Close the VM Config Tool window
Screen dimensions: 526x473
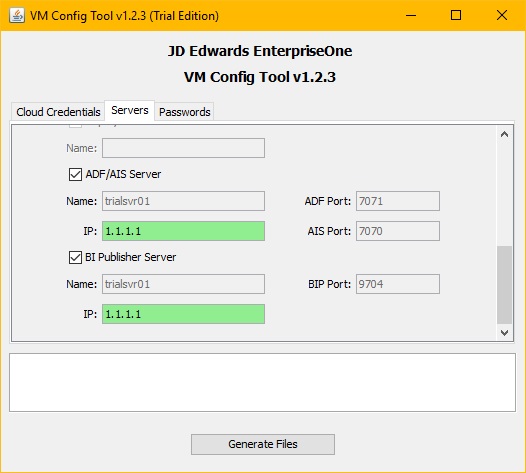point(502,15)
